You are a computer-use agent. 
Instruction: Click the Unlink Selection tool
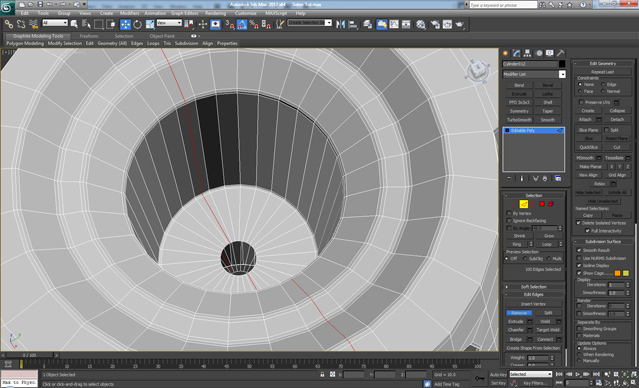point(21,24)
